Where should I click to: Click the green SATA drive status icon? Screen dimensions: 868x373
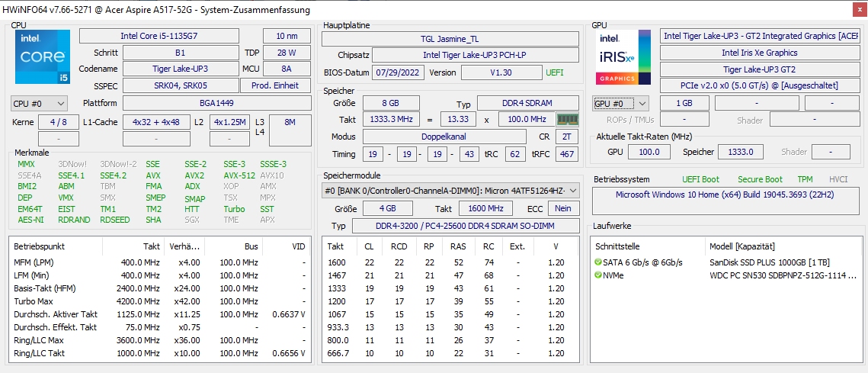tap(598, 262)
